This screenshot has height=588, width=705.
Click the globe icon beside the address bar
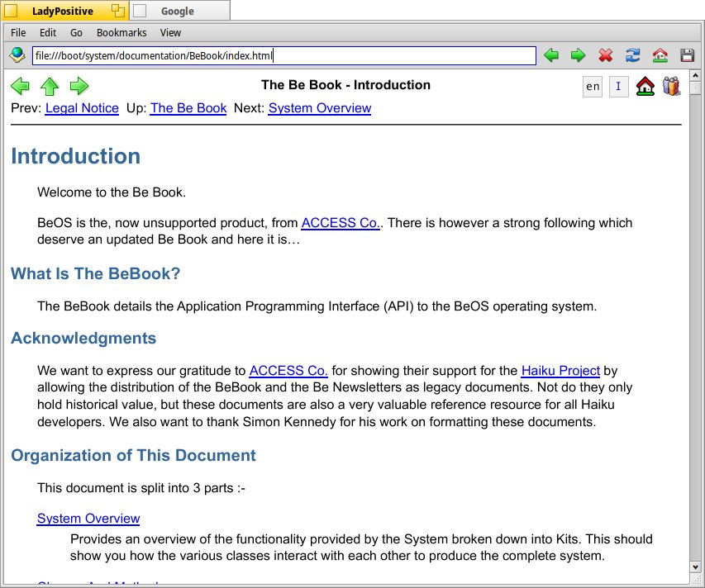[17, 55]
